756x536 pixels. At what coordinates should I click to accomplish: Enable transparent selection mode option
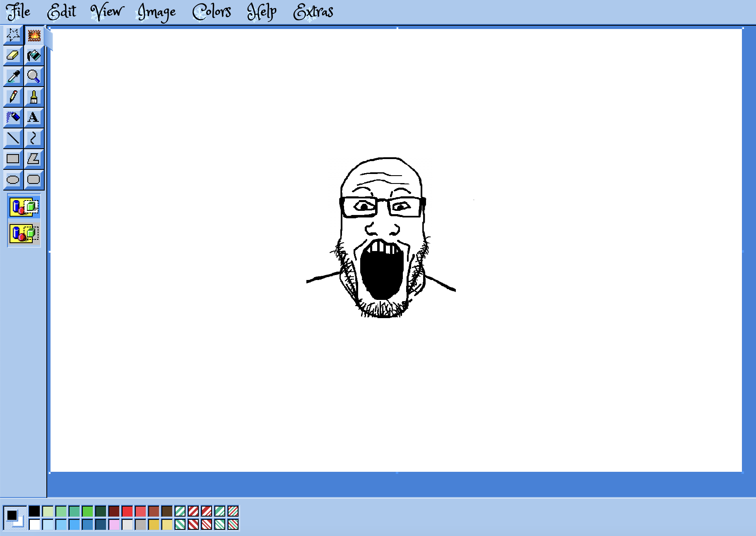coord(24,234)
